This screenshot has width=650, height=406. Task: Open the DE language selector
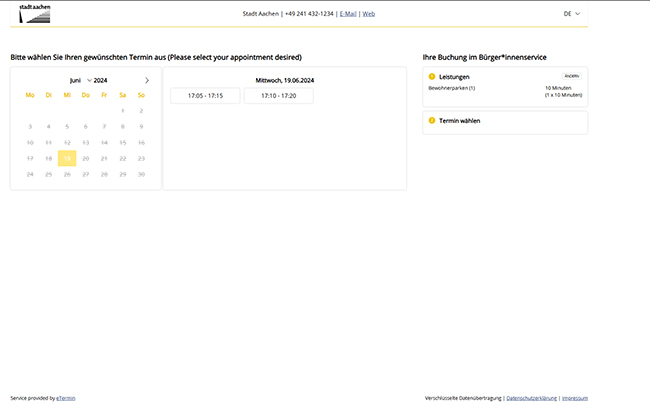pos(571,14)
